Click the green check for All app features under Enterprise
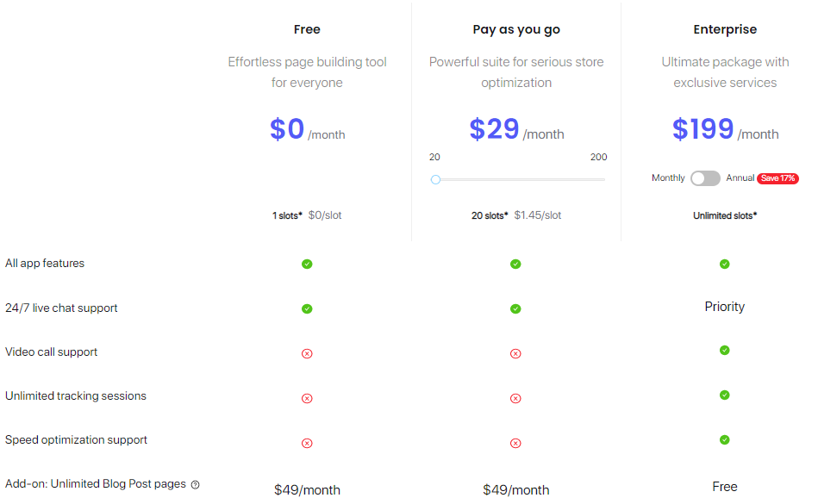This screenshot has width=818, height=504. tap(725, 264)
